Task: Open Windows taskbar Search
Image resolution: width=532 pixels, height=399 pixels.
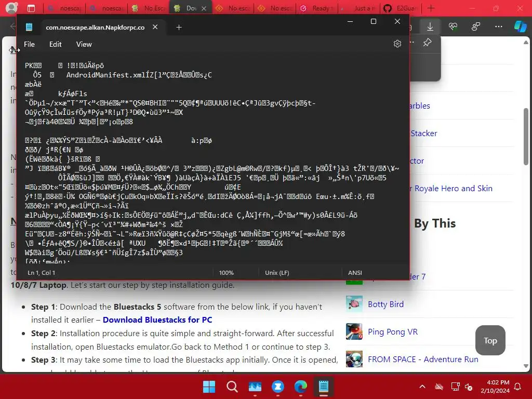Action: pos(232,387)
